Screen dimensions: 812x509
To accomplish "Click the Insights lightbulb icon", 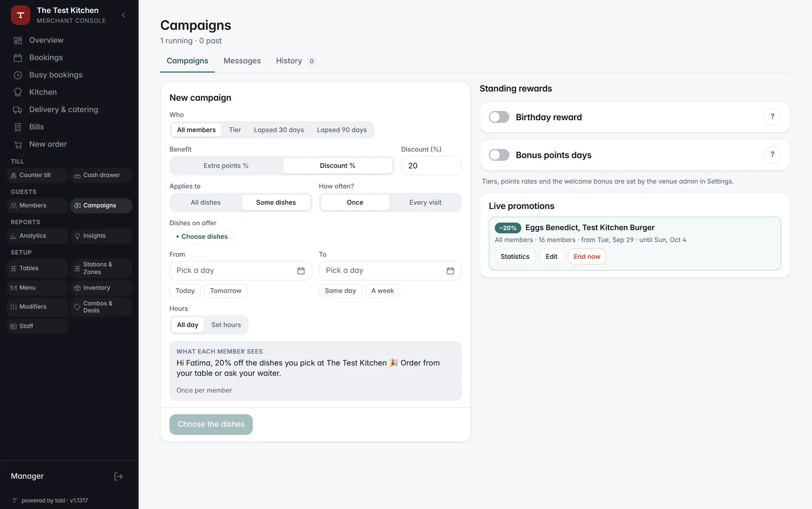I will point(77,236).
